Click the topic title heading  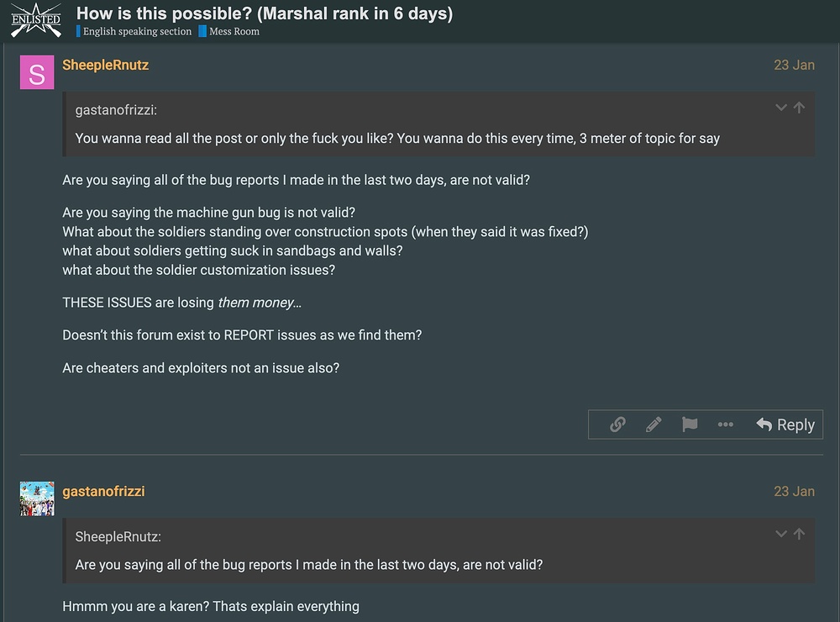(x=265, y=13)
